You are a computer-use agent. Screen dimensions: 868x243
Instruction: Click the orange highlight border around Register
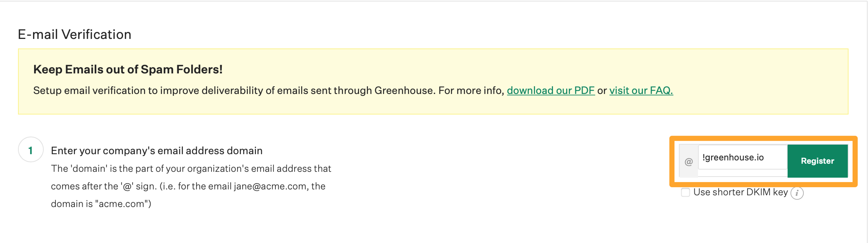point(763,138)
